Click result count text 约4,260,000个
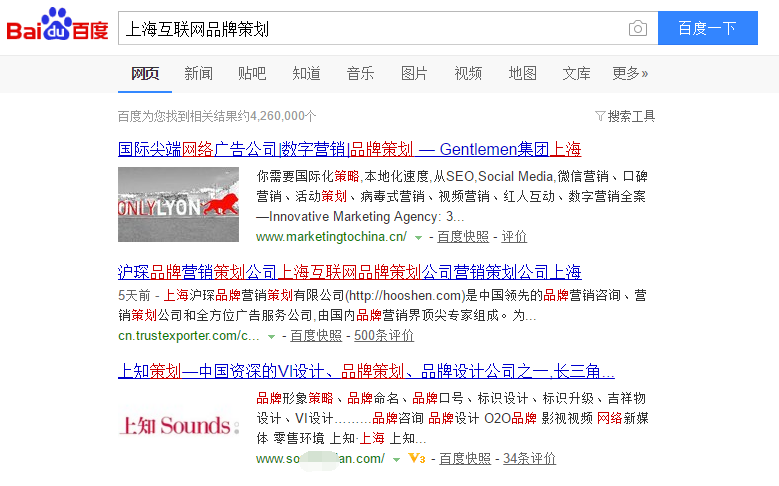 tap(277, 116)
